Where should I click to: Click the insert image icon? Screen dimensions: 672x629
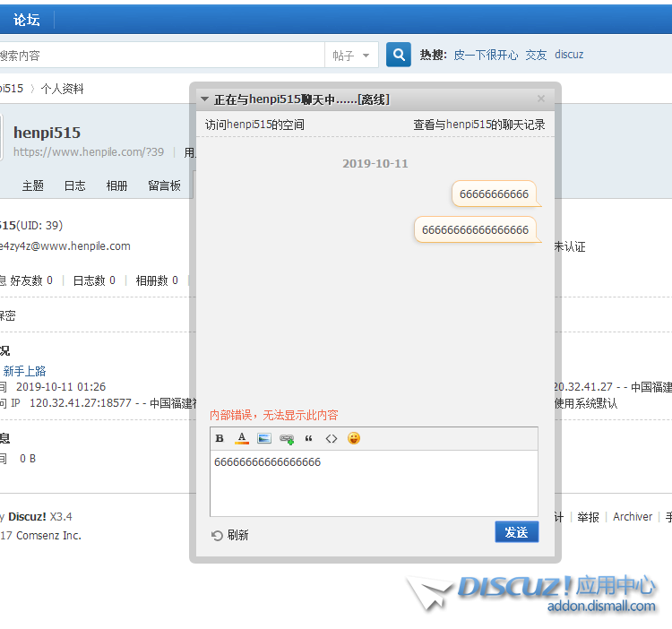click(264, 438)
